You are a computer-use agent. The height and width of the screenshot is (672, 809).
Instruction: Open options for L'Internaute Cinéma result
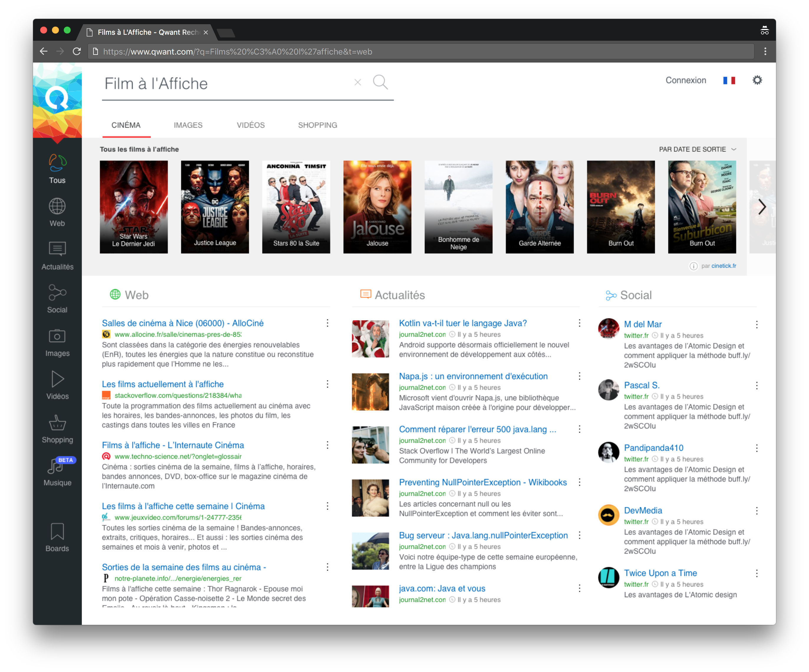click(x=328, y=445)
